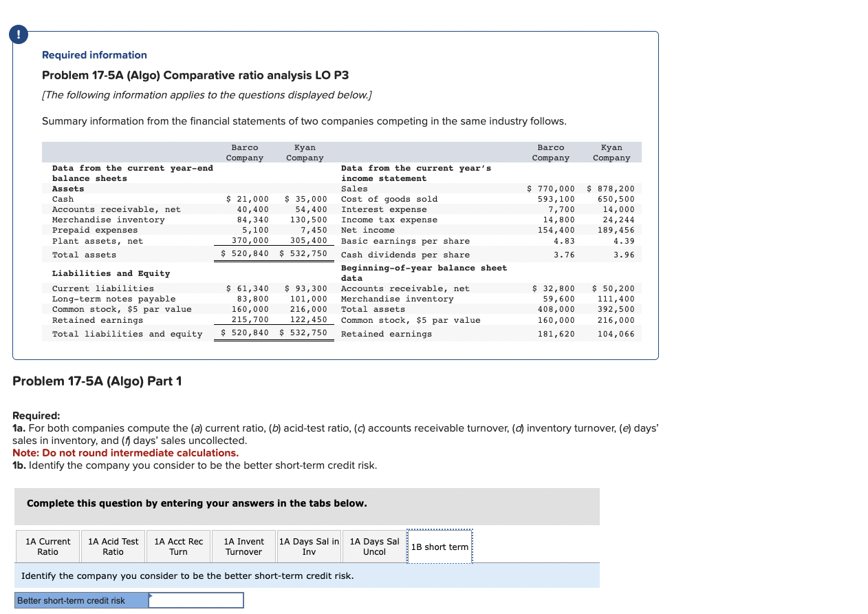Select the Barco Company column header
868x614 pixels.
pos(244,152)
